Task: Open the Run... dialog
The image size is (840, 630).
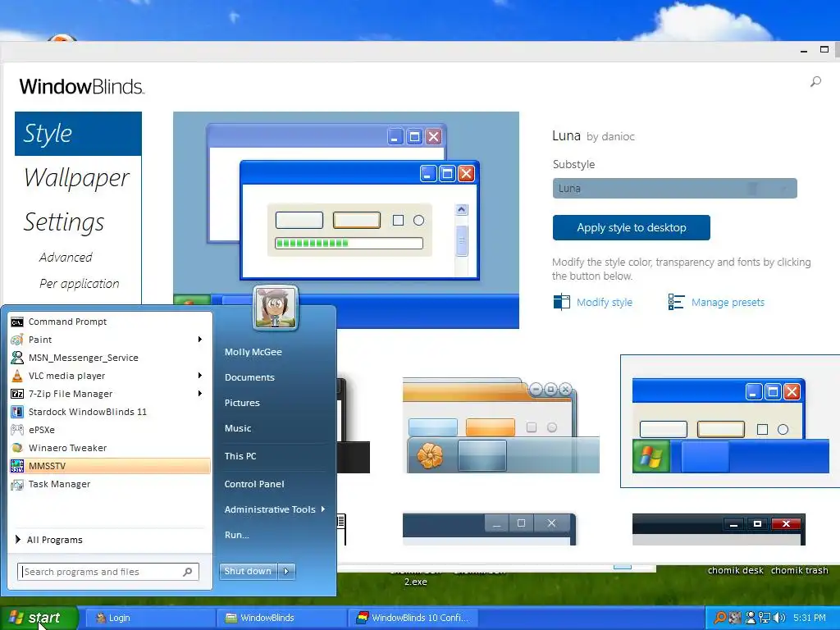Action: [x=236, y=535]
